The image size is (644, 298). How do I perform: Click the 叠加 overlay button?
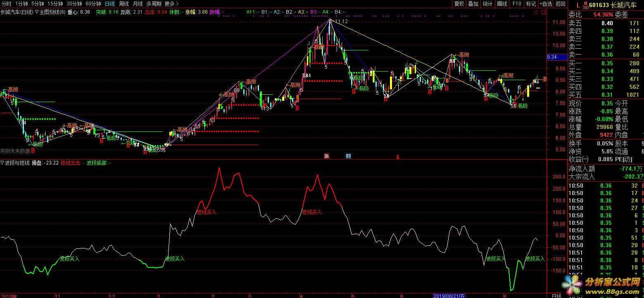click(x=473, y=4)
